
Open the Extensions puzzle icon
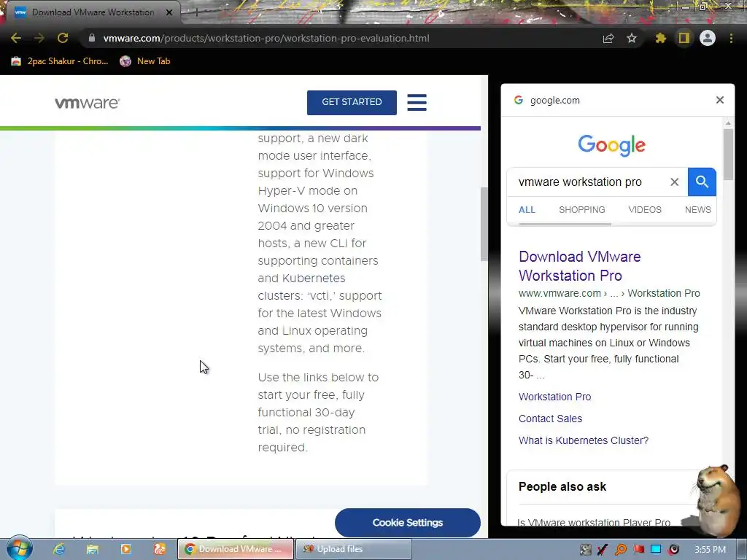click(660, 38)
